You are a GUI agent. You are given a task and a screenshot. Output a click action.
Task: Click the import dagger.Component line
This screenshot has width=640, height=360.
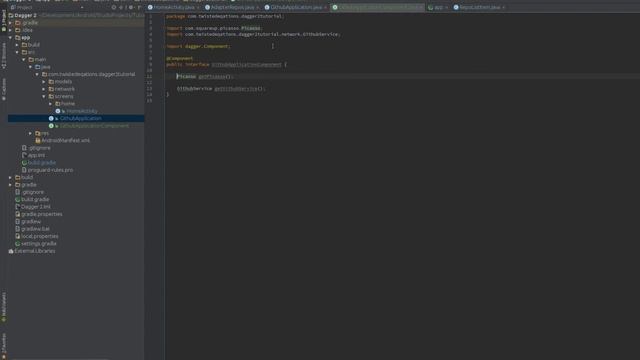[198, 46]
